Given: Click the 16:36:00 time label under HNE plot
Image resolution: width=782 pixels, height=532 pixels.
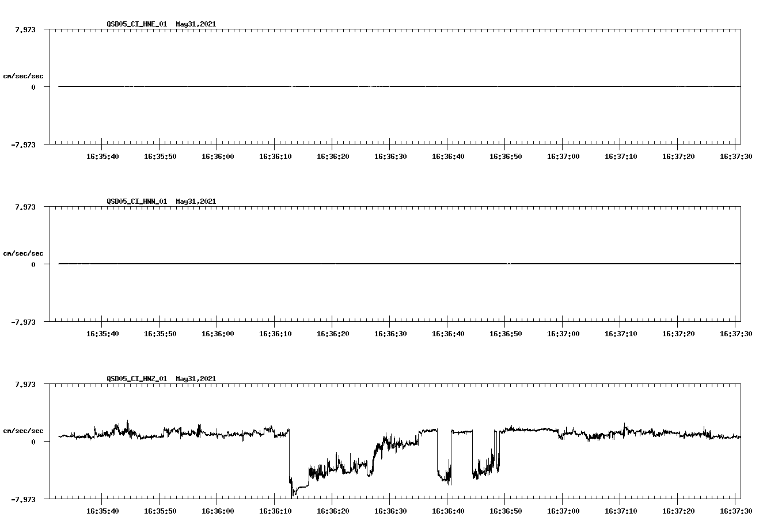Looking at the screenshot, I should click(x=218, y=157).
